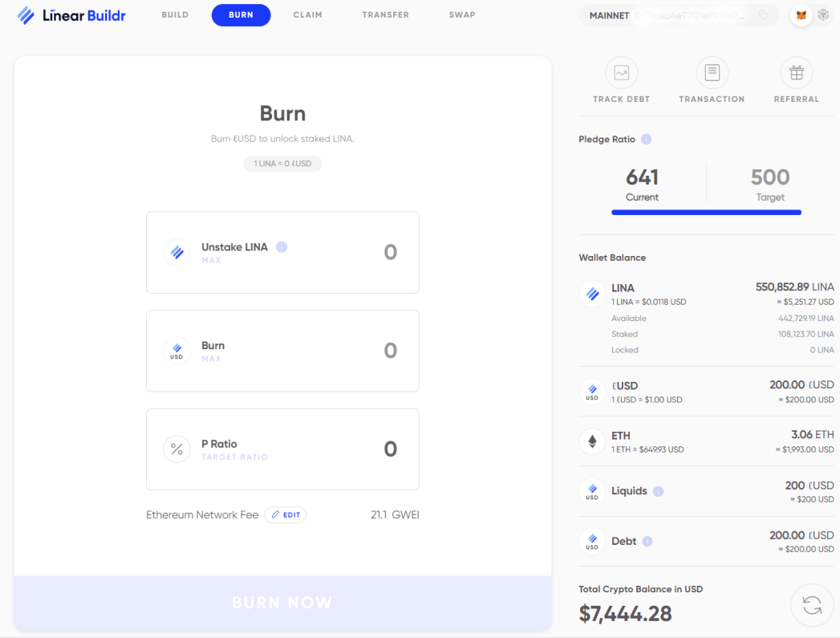Click the Mainnet network label
Screen dimensions: 840x638
[x=609, y=15]
